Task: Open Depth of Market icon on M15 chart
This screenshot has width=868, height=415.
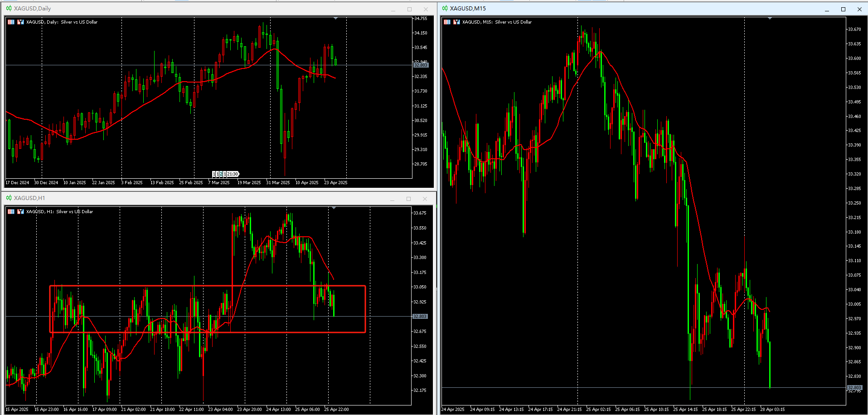Action: (456, 22)
